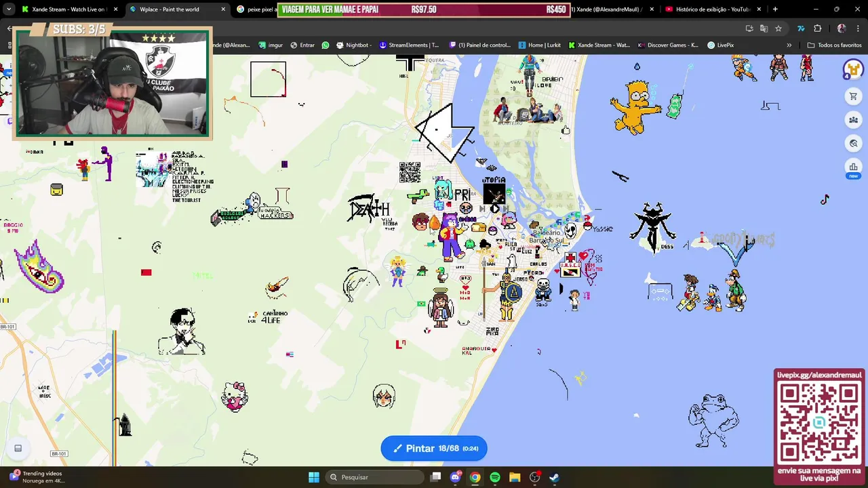
Task: Open the Wplace profile avatar button
Action: coord(853,69)
